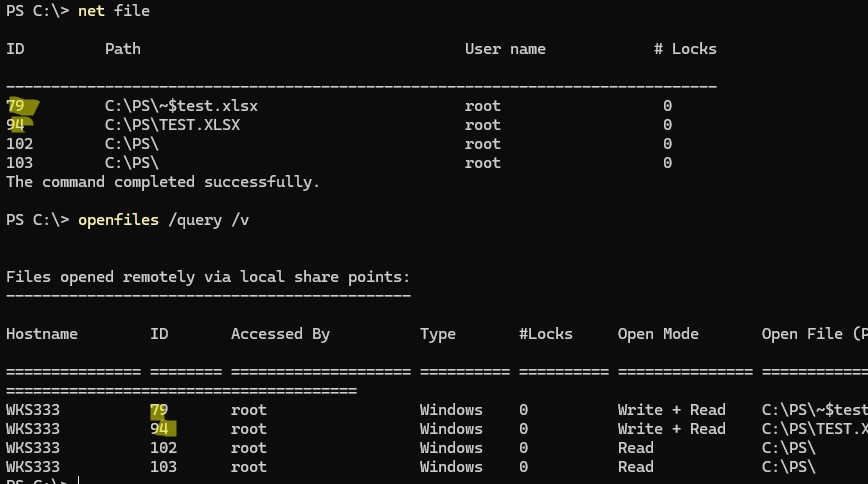Screen dimensions: 868x484
Task: Click ID 103 in the net file output
Action: [19, 163]
